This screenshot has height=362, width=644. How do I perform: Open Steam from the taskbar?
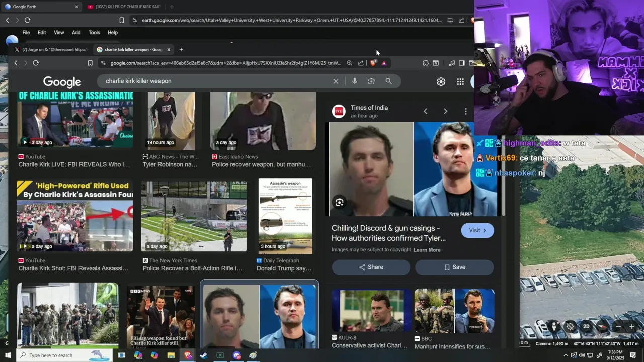tap(203, 355)
